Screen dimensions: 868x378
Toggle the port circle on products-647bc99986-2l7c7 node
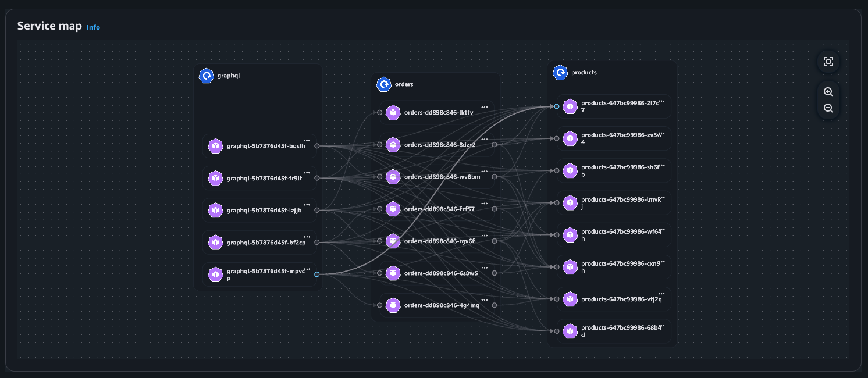556,106
